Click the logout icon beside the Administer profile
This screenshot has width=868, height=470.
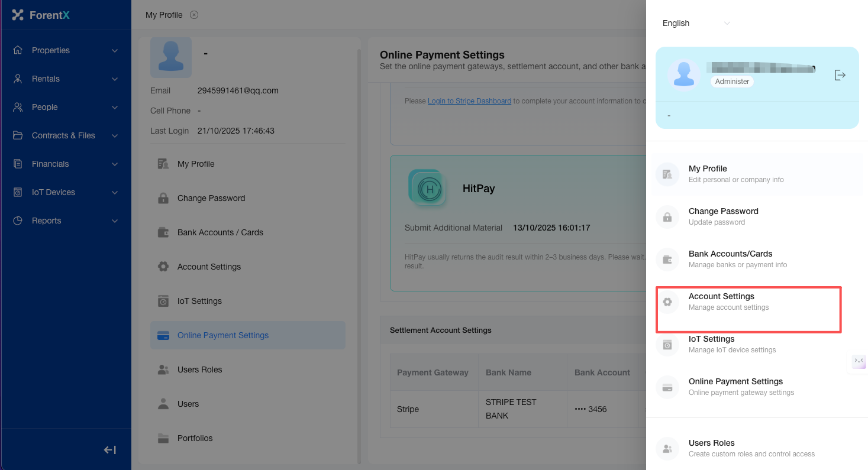tap(840, 75)
